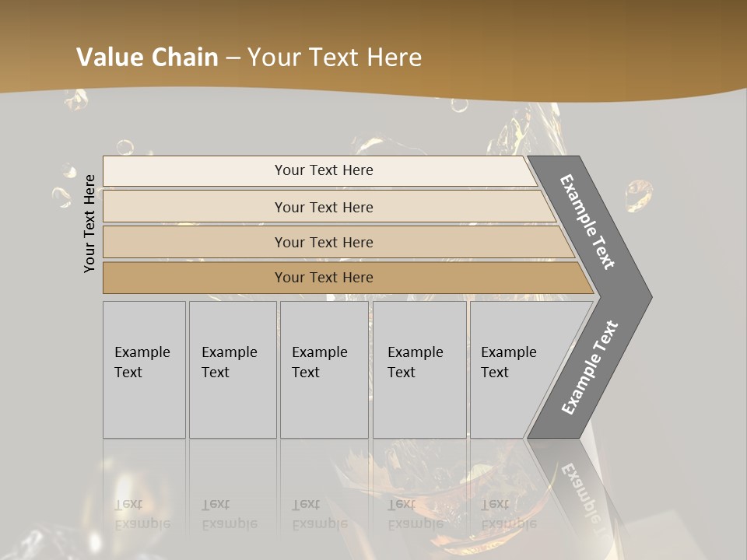Select the top lightest "Your Text Here" bar
This screenshot has width=747, height=560.
click(x=324, y=170)
